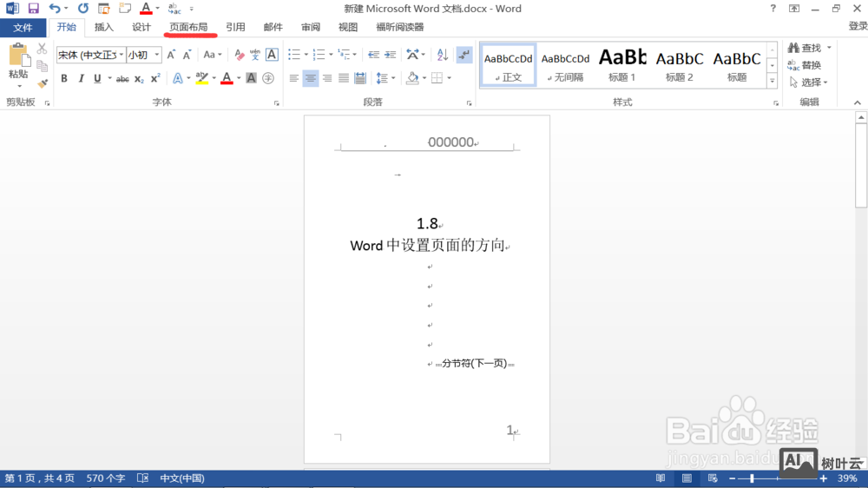Apply strikethrough formatting to text
The height and width of the screenshot is (488, 868).
click(x=122, y=78)
